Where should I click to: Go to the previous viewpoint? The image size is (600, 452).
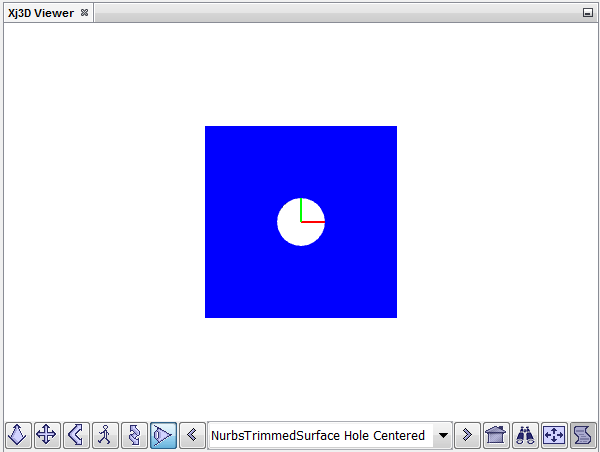[192, 435]
